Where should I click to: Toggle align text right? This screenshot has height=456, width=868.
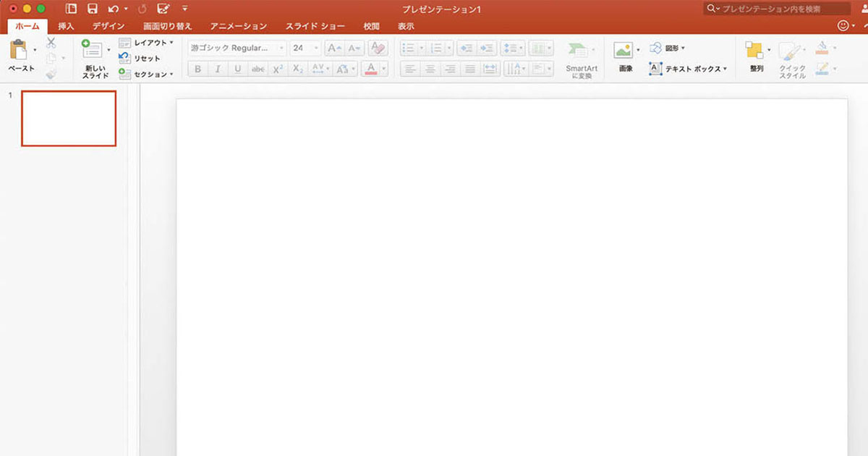coord(450,69)
